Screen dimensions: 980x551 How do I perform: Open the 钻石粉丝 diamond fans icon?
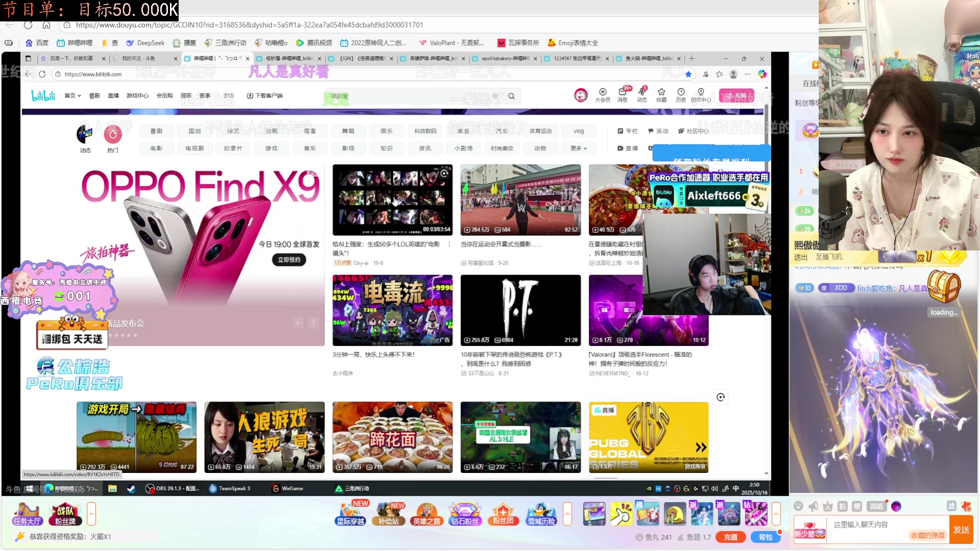(464, 514)
